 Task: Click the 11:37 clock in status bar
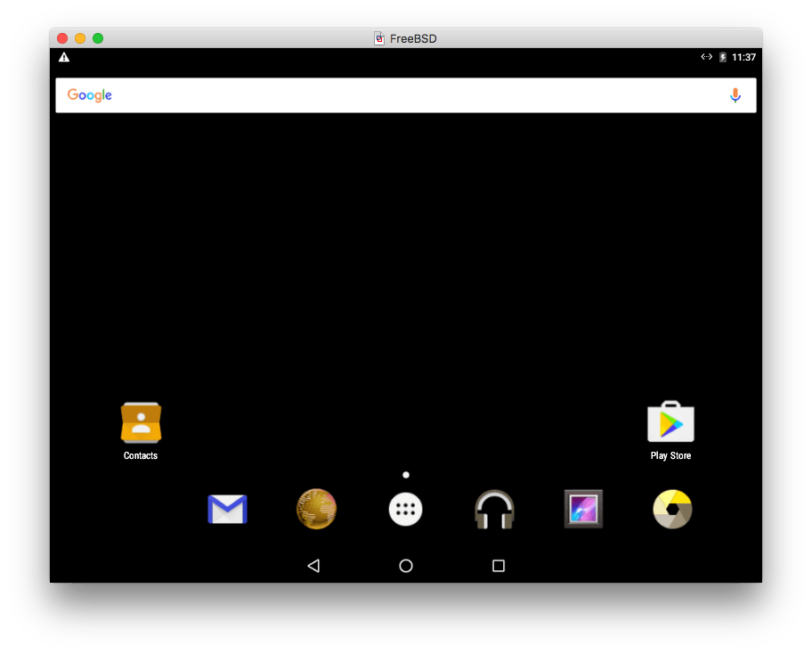tap(743, 57)
